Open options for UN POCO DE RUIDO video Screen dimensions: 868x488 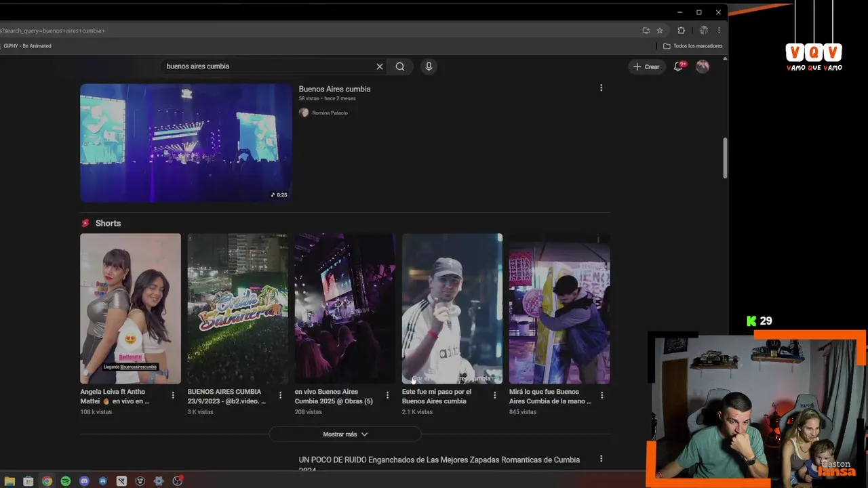[601, 459]
